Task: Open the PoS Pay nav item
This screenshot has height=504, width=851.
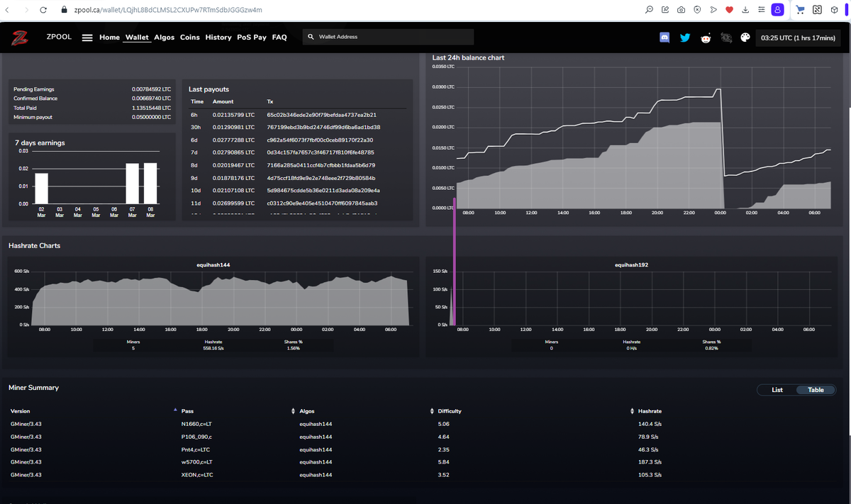Action: (252, 37)
